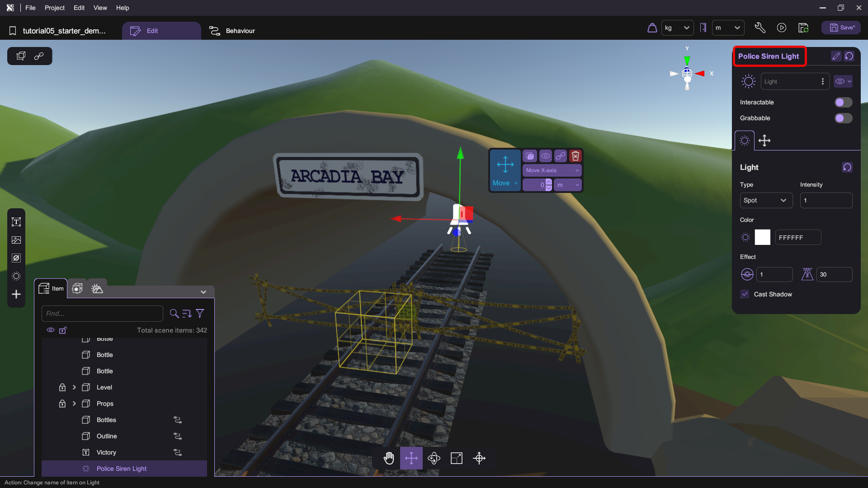
Task: Open the environment tab icon
Action: pyautogui.click(x=97, y=288)
